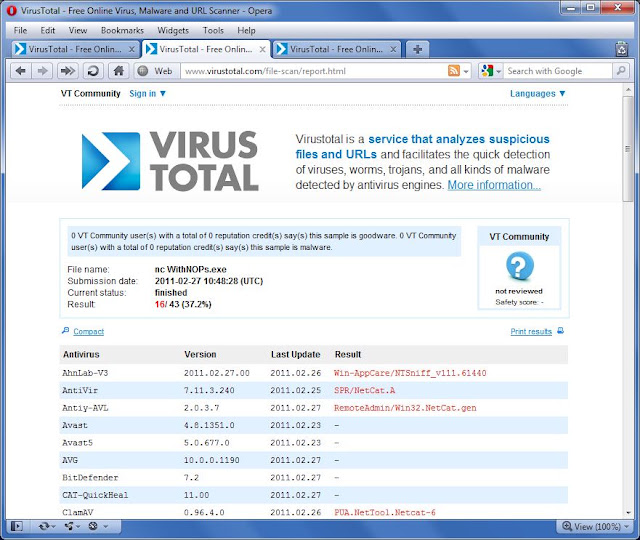Click the RSS feed icon in address bar
This screenshot has height=540, width=640.
[x=453, y=71]
